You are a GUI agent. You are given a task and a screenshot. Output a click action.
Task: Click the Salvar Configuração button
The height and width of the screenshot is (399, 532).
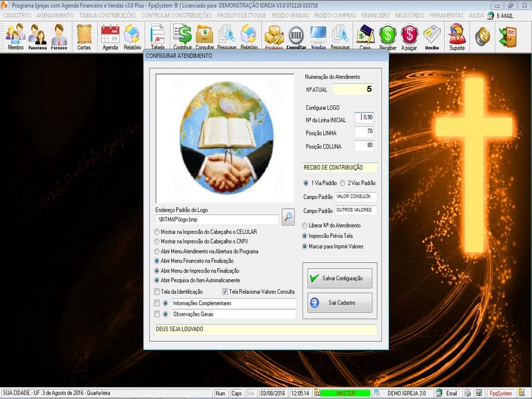(x=340, y=278)
